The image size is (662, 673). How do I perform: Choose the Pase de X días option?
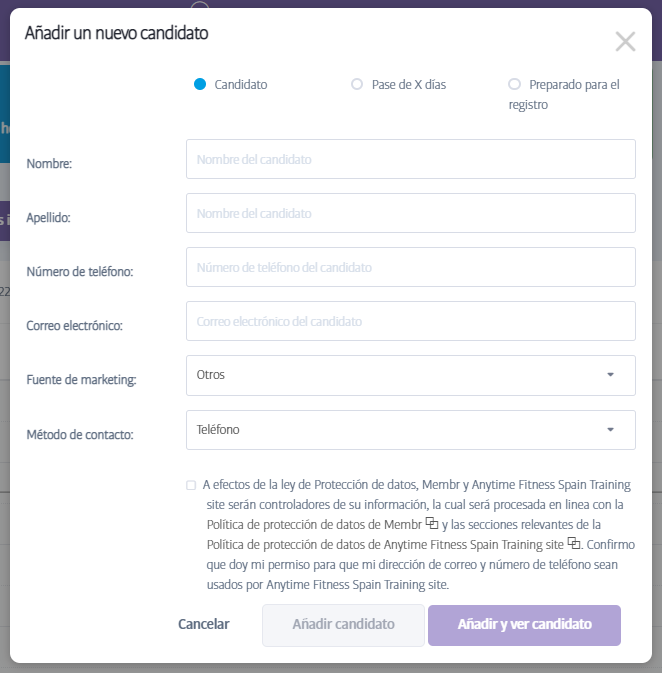pyautogui.click(x=357, y=85)
